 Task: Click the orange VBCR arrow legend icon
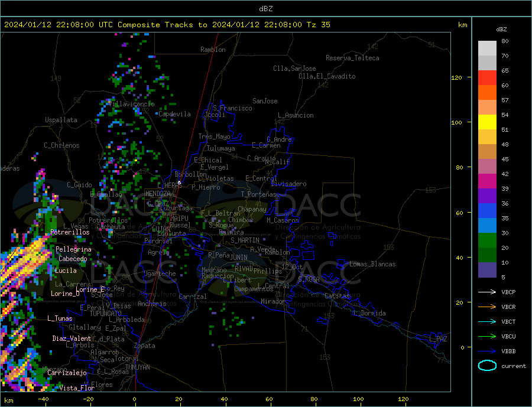tap(487, 307)
